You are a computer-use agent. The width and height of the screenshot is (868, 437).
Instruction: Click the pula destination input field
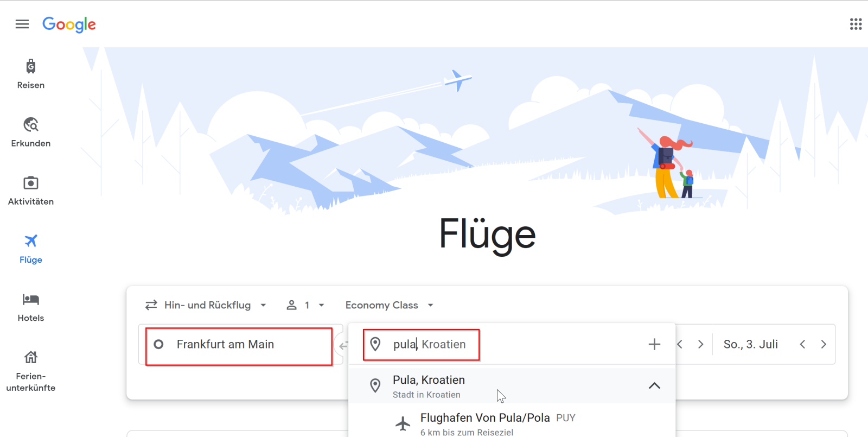[429, 345]
